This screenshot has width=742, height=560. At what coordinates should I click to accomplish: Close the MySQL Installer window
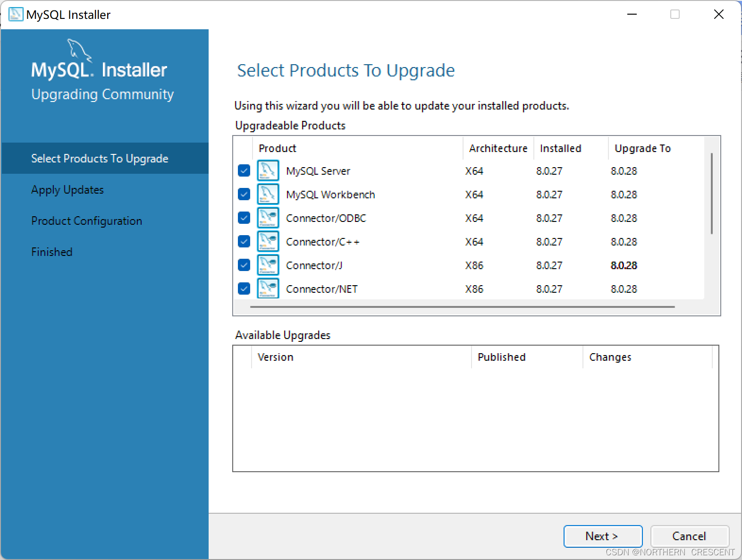point(719,14)
